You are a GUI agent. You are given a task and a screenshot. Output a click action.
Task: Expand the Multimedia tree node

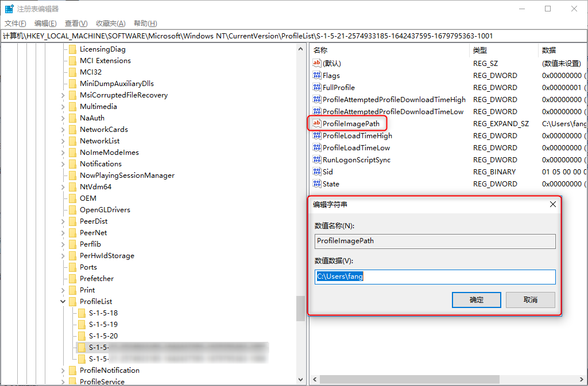click(x=63, y=107)
